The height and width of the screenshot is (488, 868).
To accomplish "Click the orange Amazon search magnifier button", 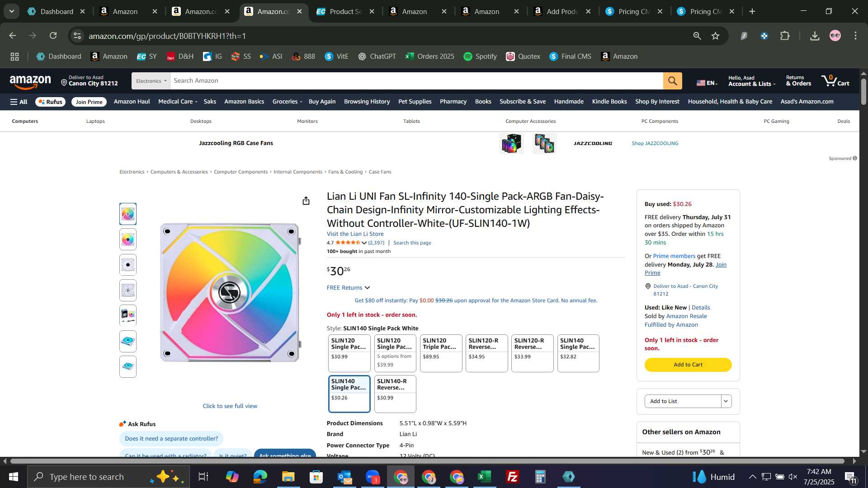I will (672, 81).
